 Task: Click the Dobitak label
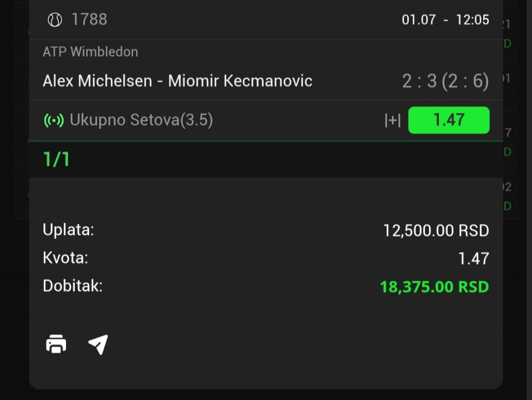tap(73, 286)
